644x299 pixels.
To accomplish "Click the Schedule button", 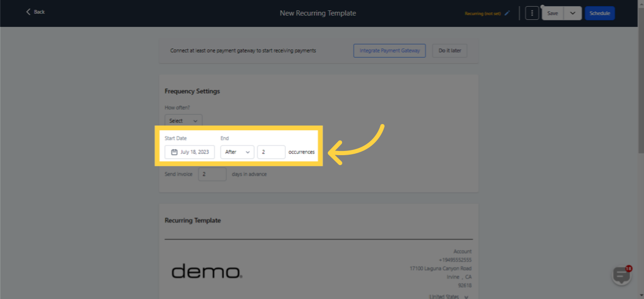I will (600, 13).
